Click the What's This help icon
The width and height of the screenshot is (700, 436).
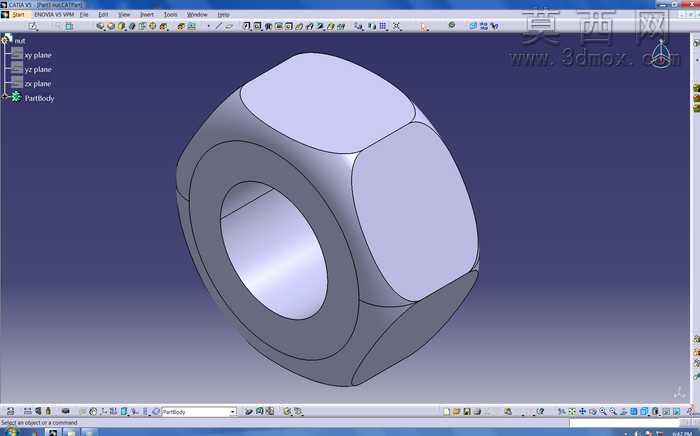(x=541, y=411)
